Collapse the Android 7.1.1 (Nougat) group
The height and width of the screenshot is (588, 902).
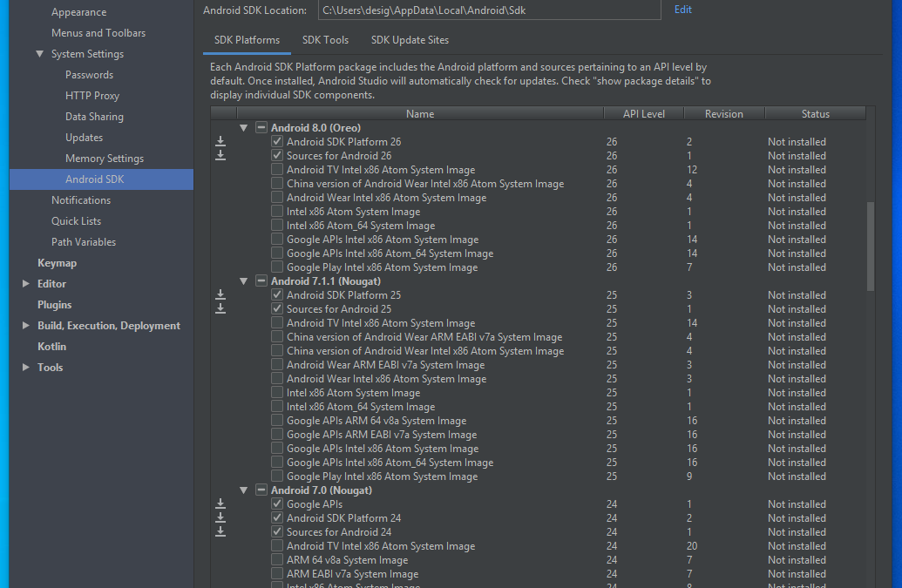point(244,281)
